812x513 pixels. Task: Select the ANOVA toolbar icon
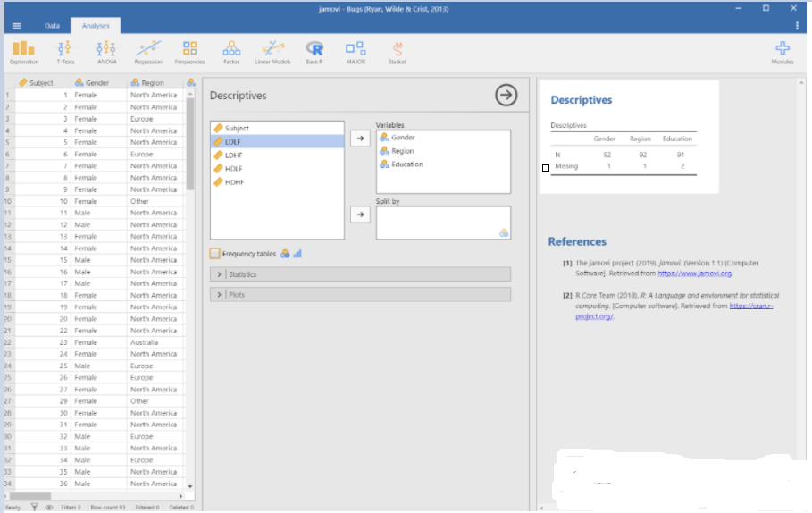tap(106, 52)
